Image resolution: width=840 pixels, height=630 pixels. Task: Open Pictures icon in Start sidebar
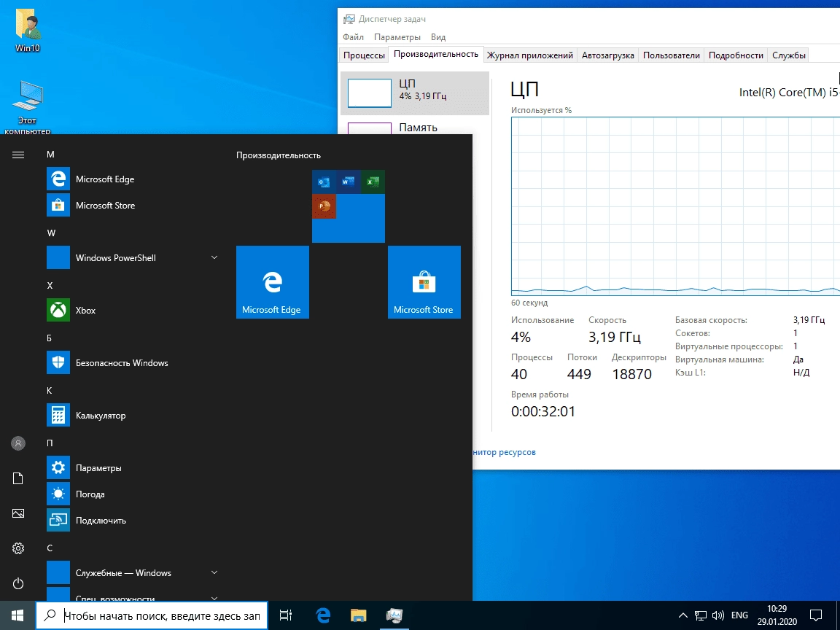click(18, 513)
